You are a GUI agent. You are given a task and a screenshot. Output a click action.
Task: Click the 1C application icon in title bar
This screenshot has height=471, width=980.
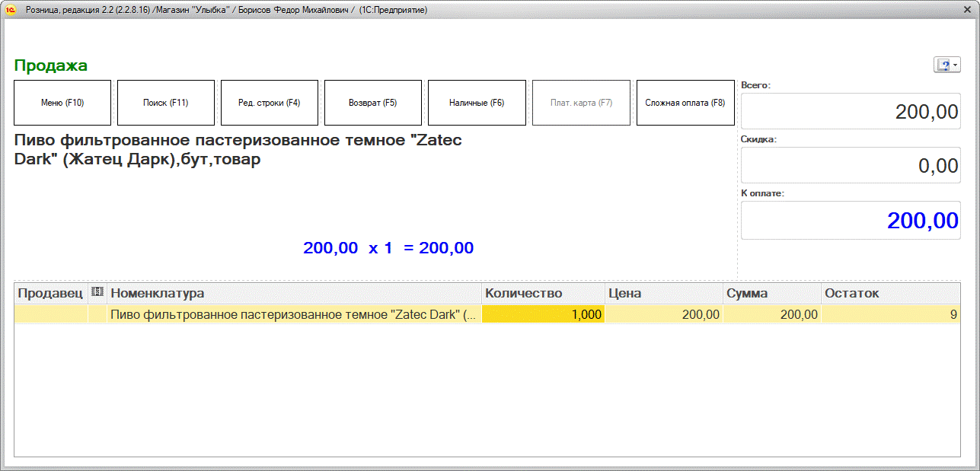pos(11,10)
